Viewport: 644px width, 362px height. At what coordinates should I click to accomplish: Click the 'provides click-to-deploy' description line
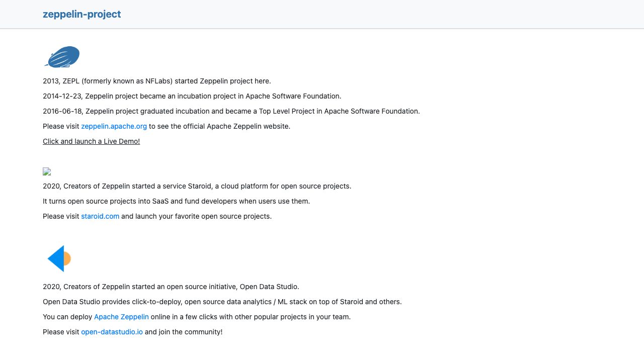coord(222,302)
